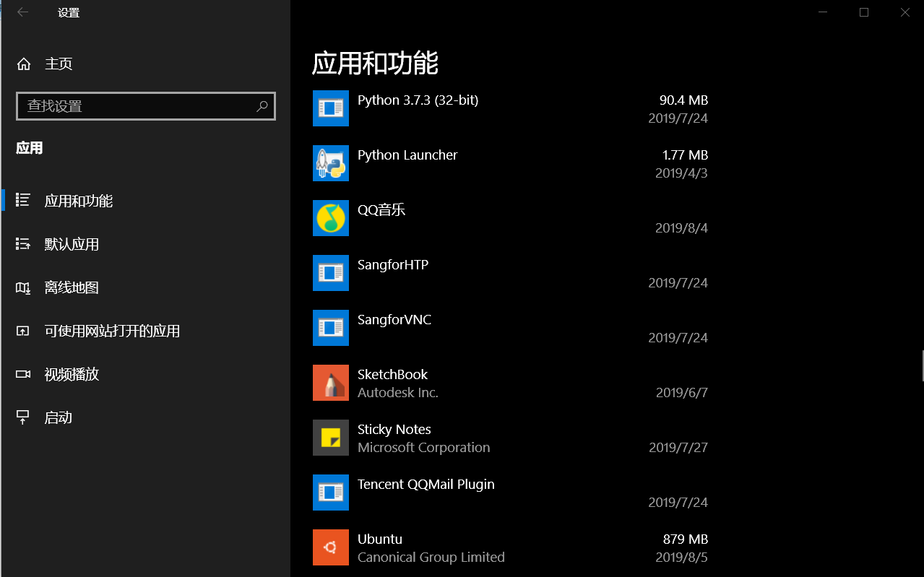Image resolution: width=924 pixels, height=577 pixels.
Task: Click the SangforVNC app icon
Action: point(331,328)
